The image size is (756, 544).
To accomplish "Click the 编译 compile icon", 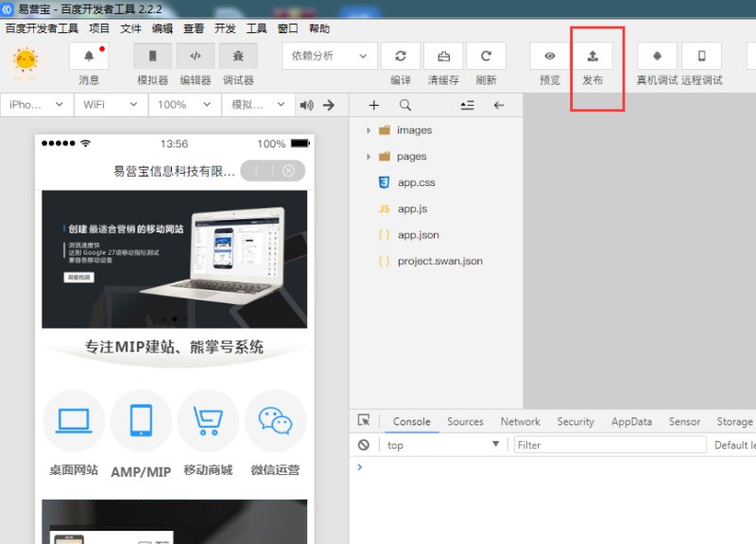I will 400,57.
